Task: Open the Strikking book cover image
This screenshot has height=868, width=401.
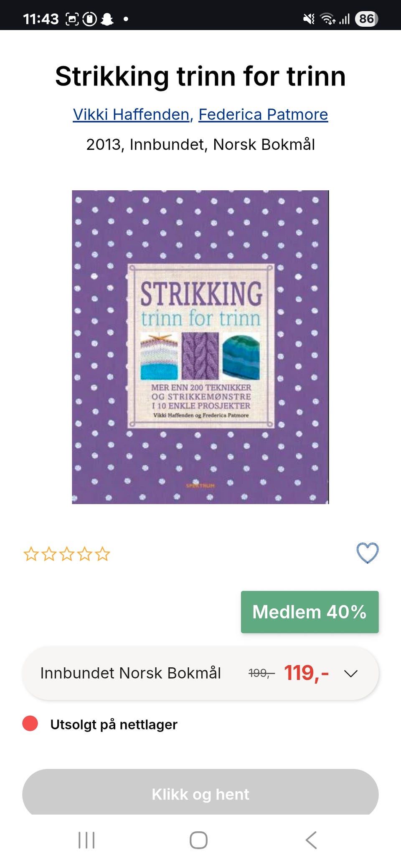Action: 200,347
